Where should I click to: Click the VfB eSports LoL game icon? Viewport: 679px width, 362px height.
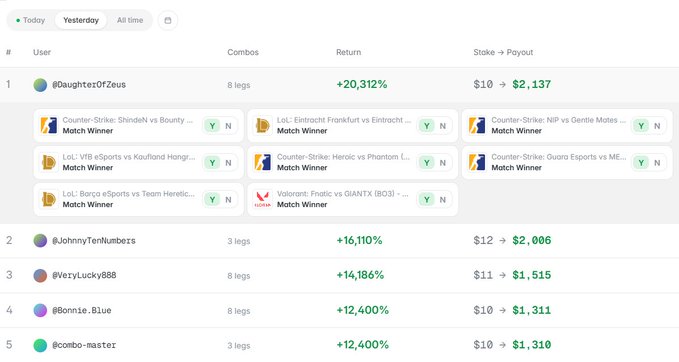[x=48, y=162]
